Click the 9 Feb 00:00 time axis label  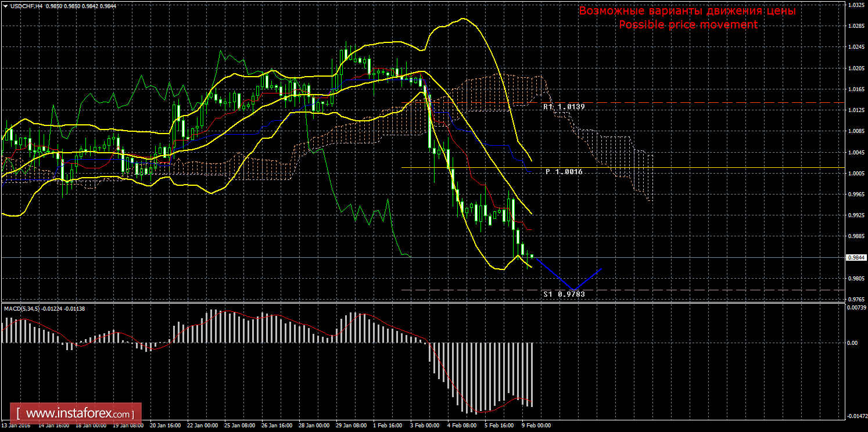tap(536, 425)
